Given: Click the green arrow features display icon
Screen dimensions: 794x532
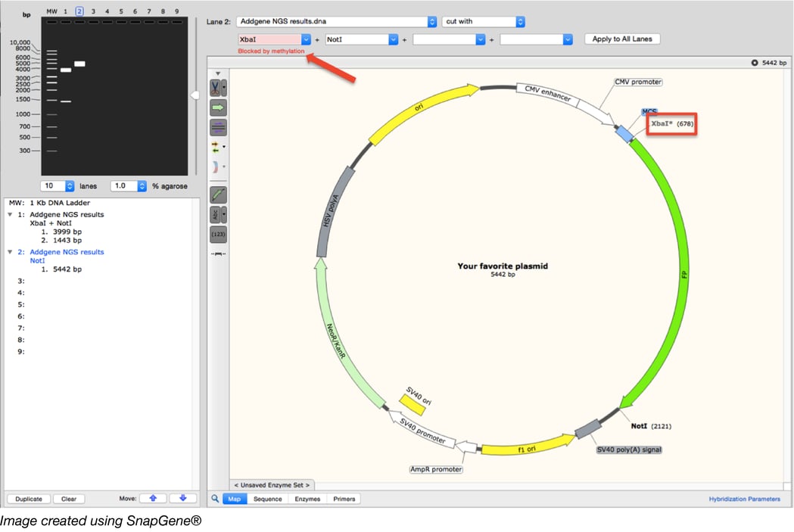Looking at the screenshot, I should pos(216,107).
